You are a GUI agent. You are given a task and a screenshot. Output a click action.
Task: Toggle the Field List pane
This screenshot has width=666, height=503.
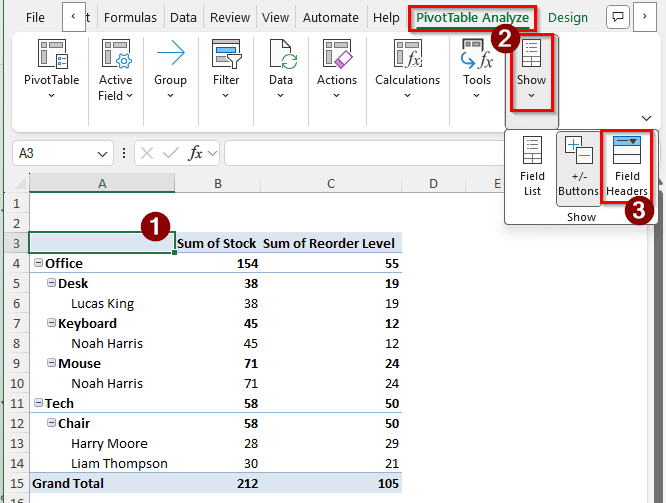tap(532, 167)
